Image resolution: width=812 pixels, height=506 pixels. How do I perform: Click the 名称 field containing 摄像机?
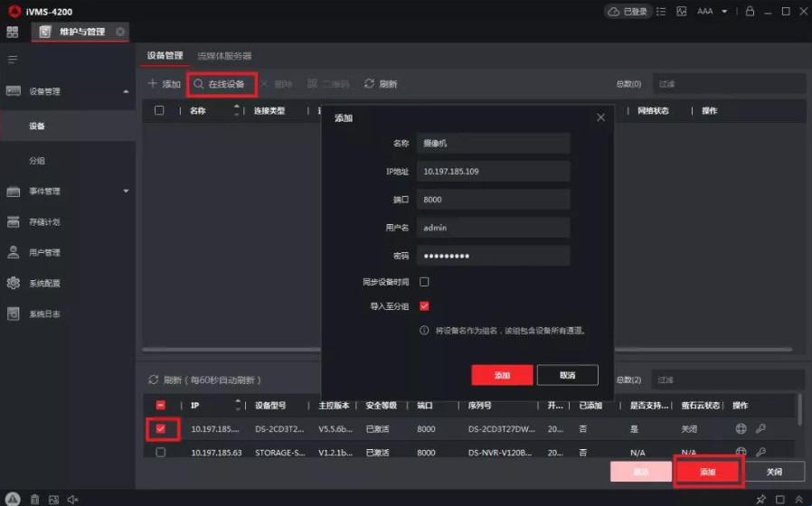[493, 144]
